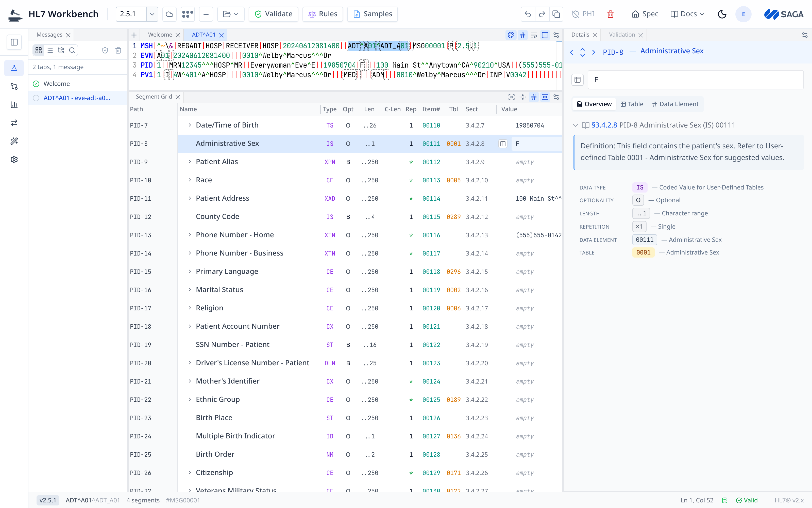Image resolution: width=812 pixels, height=508 pixels.
Task: Copy message using the copy icon
Action: click(556, 14)
